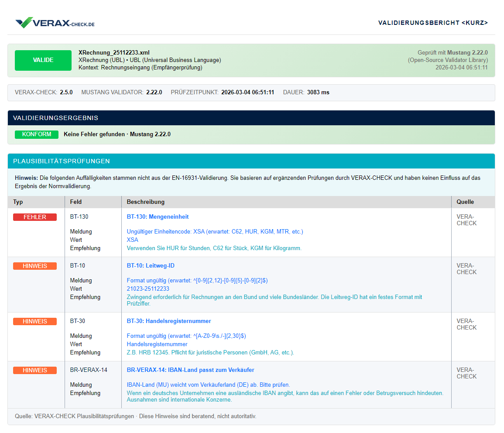Click the message IBAN-Land (MU) weicht vom Verkäuferland
The image size is (504, 433).
(x=208, y=385)
